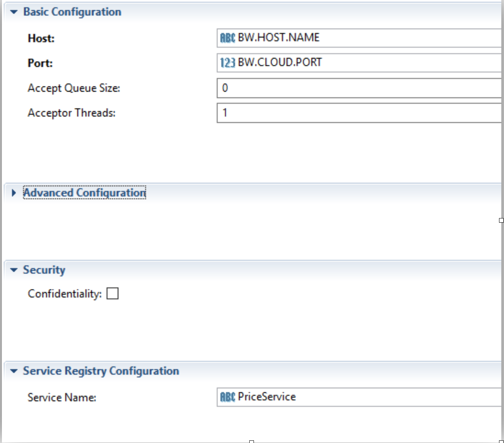Click the BW.HOST.NAME text in Host field
Screen dimensions: 504x443
point(279,38)
